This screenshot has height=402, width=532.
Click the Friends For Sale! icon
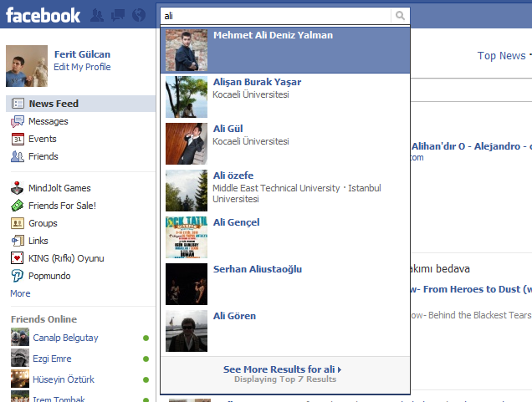18,206
